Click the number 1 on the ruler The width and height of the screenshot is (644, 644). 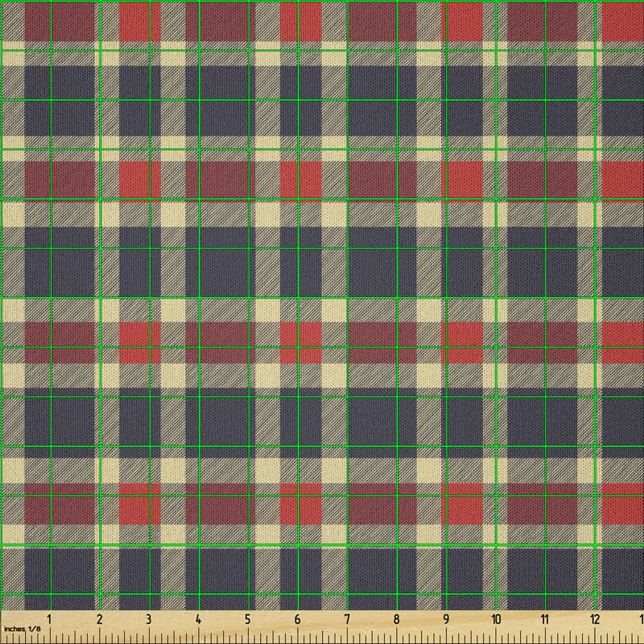coord(49,619)
